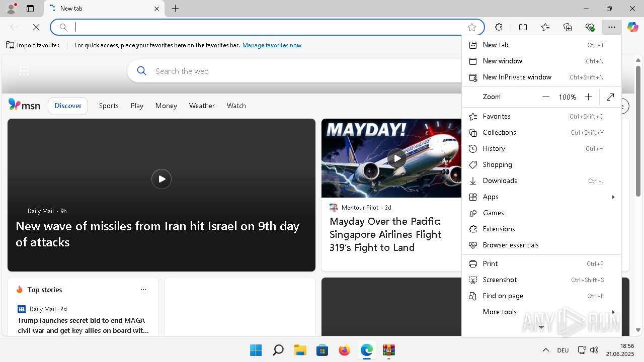
Task: Zoom in with the plus button
Action: [x=588, y=97]
